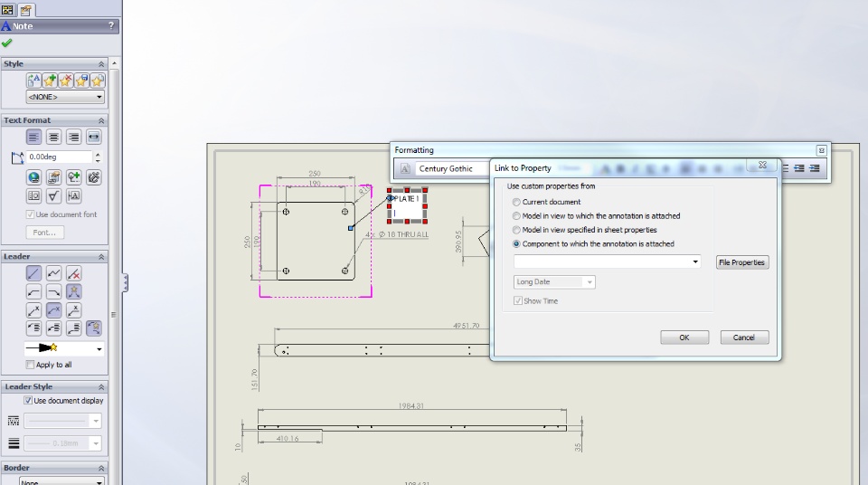
Task: Toggle Use document font checkbox
Action: [x=30, y=214]
